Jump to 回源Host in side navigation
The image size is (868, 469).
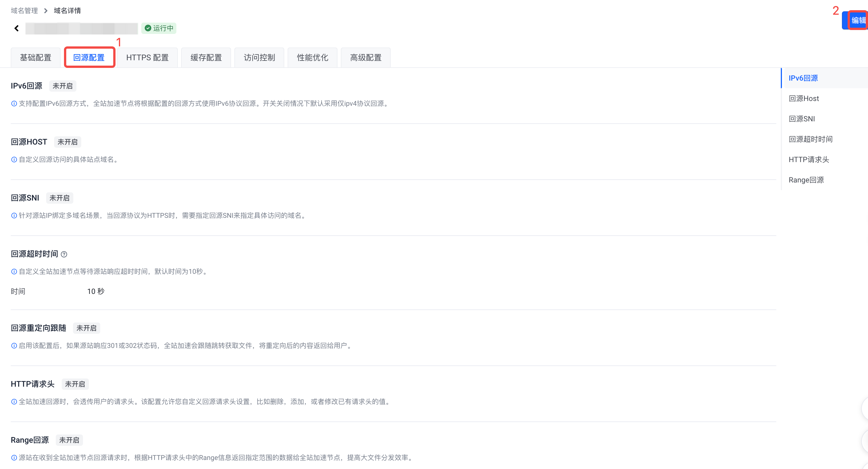pyautogui.click(x=804, y=99)
